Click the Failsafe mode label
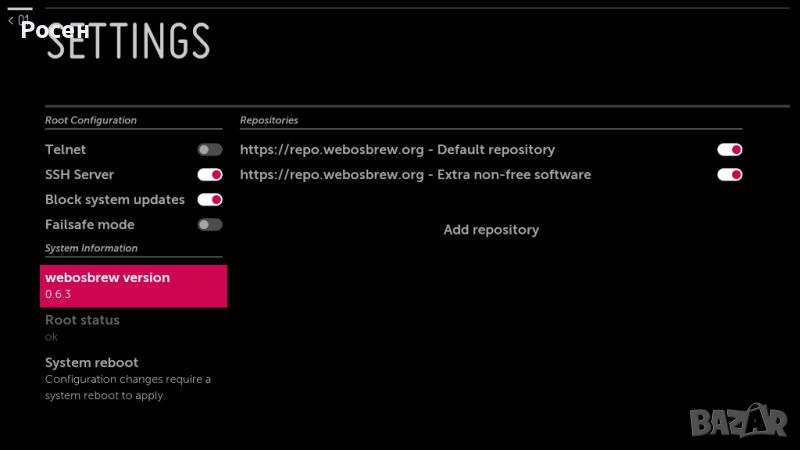This screenshot has width=800, height=450. tap(90, 225)
